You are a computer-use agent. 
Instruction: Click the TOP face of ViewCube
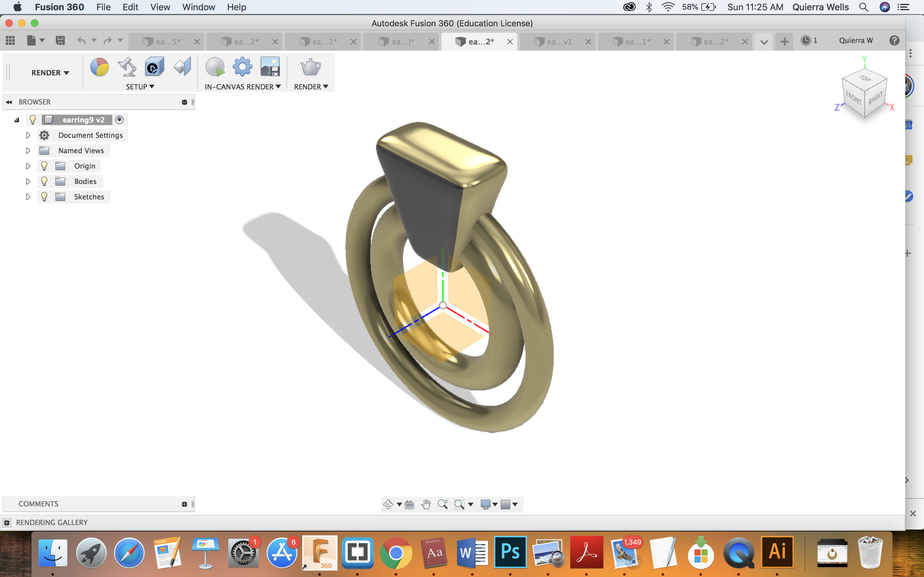coord(864,78)
